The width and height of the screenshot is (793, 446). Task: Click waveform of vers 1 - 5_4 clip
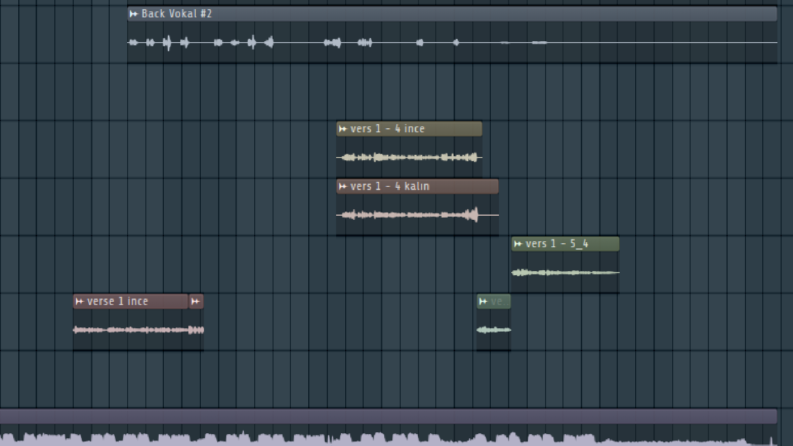565,273
